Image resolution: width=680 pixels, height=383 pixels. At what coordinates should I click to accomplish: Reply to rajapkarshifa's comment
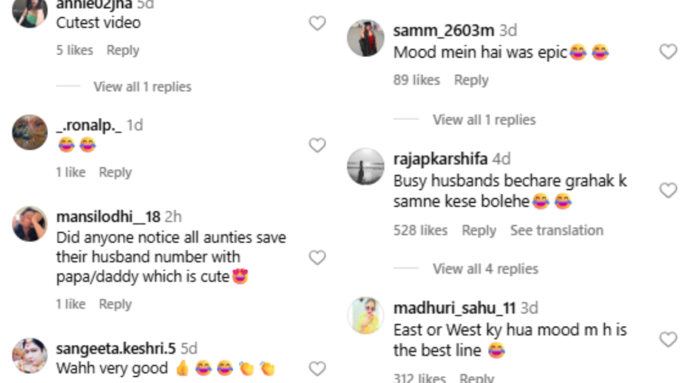[x=479, y=230]
